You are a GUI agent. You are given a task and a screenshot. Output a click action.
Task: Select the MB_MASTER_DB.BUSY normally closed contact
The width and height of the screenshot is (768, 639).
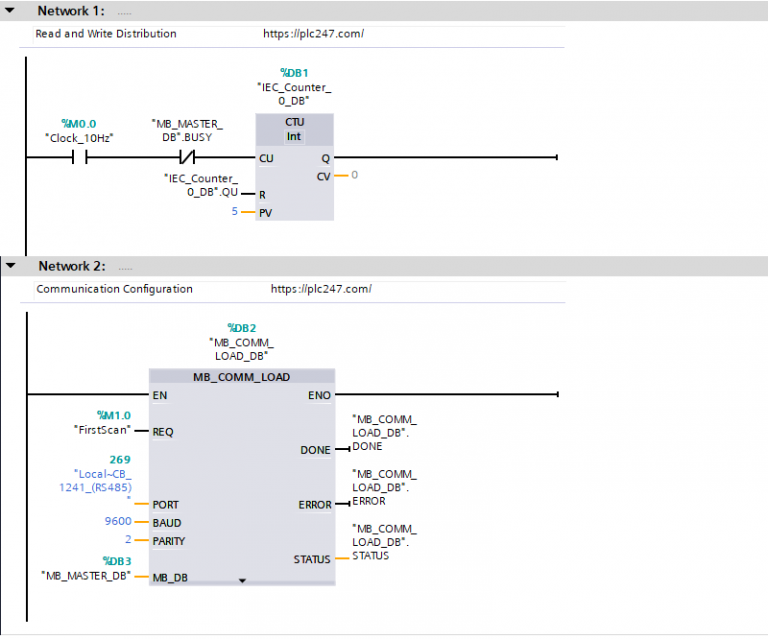click(187, 158)
